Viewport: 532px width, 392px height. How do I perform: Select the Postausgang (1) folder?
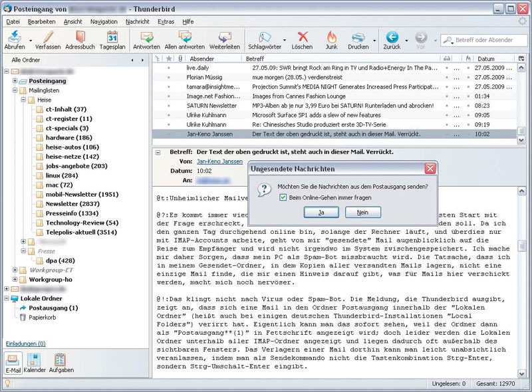(x=53, y=308)
